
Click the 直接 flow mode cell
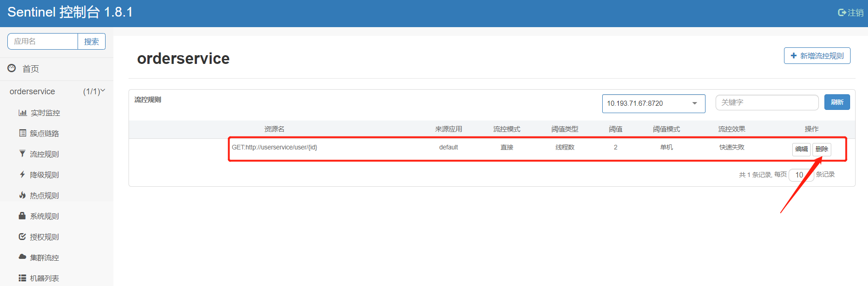pyautogui.click(x=507, y=147)
